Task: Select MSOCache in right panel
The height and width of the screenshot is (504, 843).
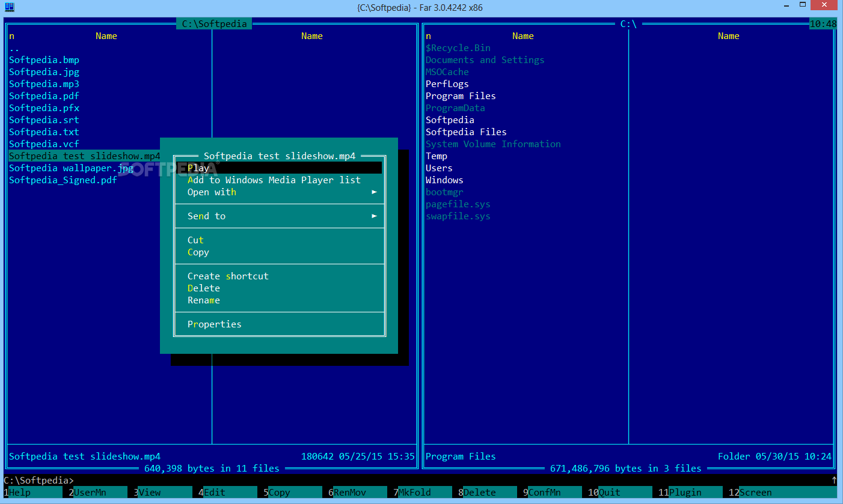Action: coord(447,72)
